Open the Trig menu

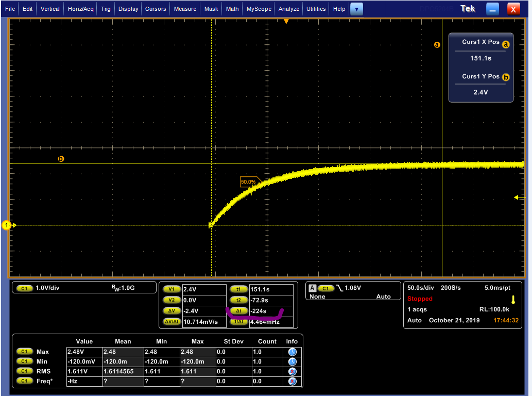[106, 9]
